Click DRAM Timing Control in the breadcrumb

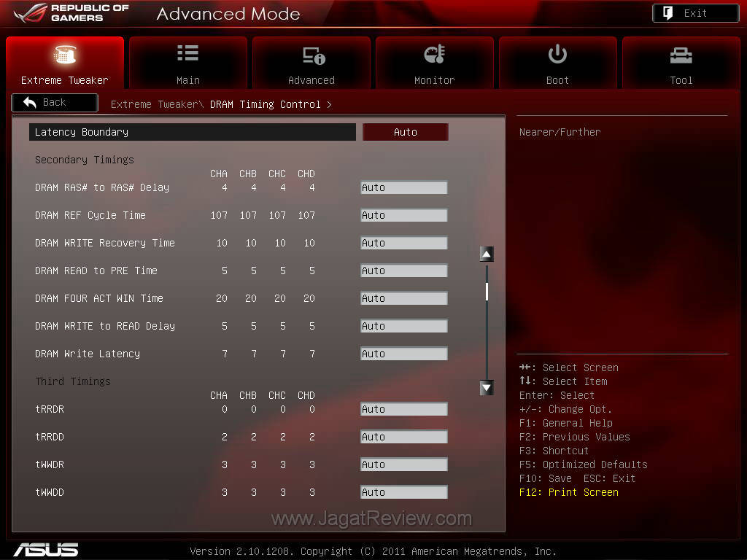[266, 104]
